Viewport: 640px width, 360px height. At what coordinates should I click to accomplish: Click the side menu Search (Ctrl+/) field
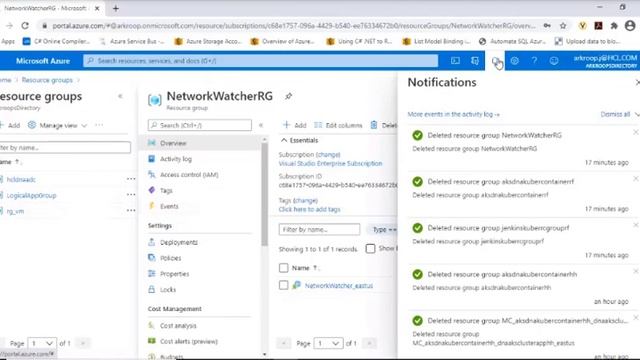[200, 125]
